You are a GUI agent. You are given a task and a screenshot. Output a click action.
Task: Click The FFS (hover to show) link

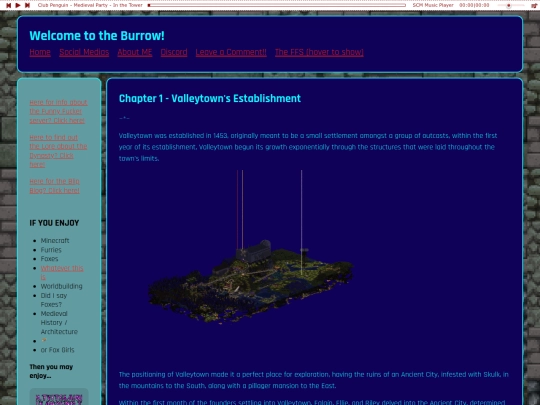319,52
